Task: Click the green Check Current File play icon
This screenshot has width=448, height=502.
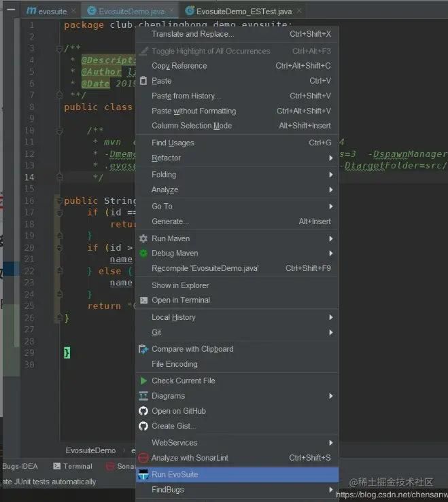Action: tap(143, 380)
